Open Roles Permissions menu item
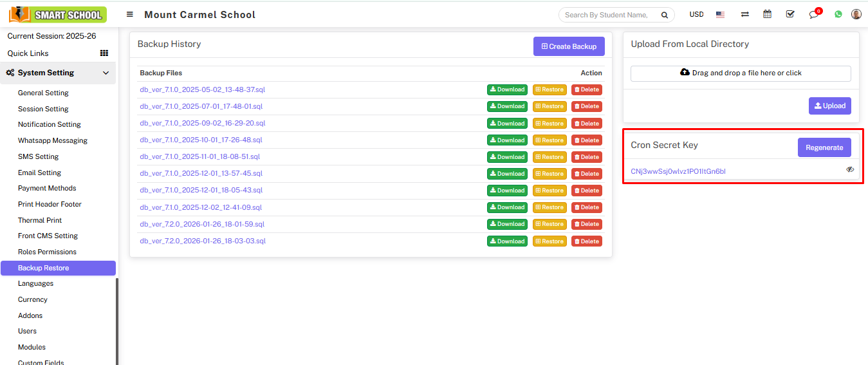This screenshot has height=365, width=868. point(47,252)
